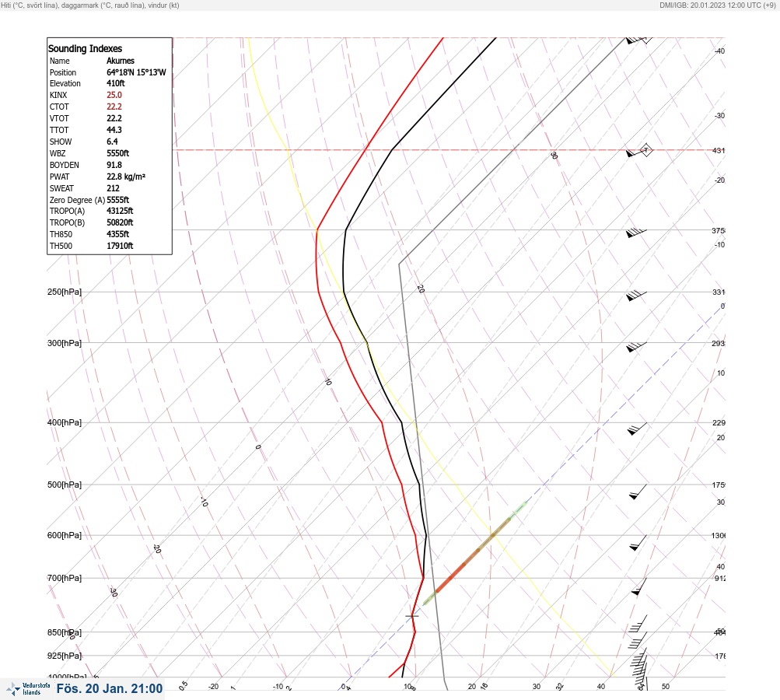Click the TROPO(B) value '50820ft'

[x=120, y=222]
